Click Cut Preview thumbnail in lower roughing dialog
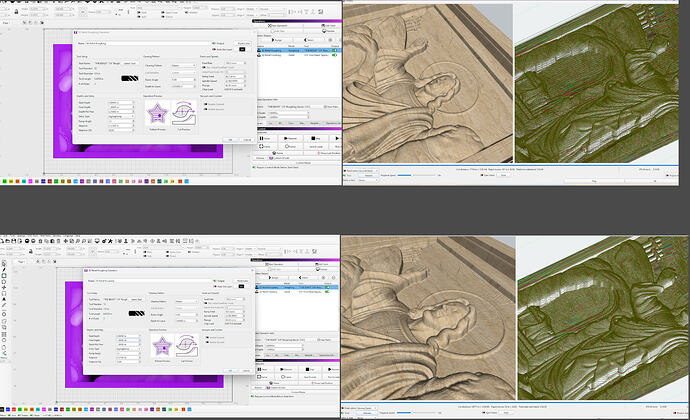The width and height of the screenshot is (690, 420). (187, 346)
